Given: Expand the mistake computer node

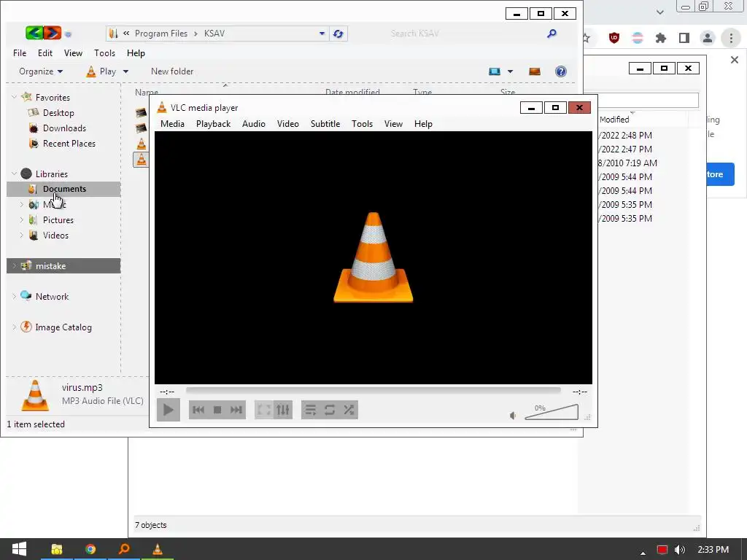Looking at the screenshot, I should coord(15,265).
